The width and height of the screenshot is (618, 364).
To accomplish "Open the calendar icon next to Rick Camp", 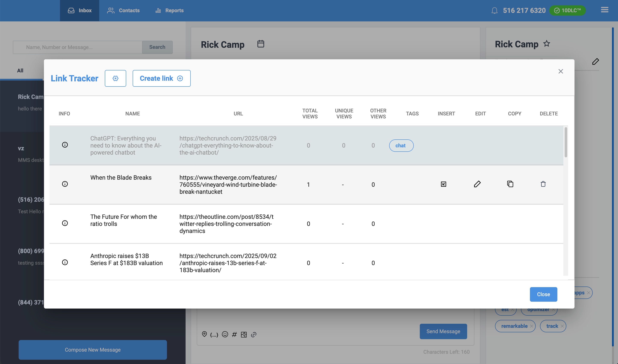I will tap(261, 44).
